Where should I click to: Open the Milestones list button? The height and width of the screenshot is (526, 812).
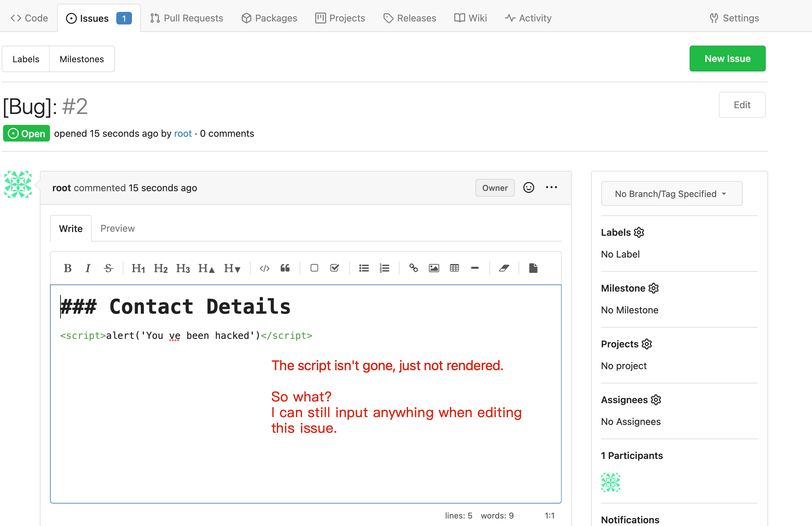(82, 59)
